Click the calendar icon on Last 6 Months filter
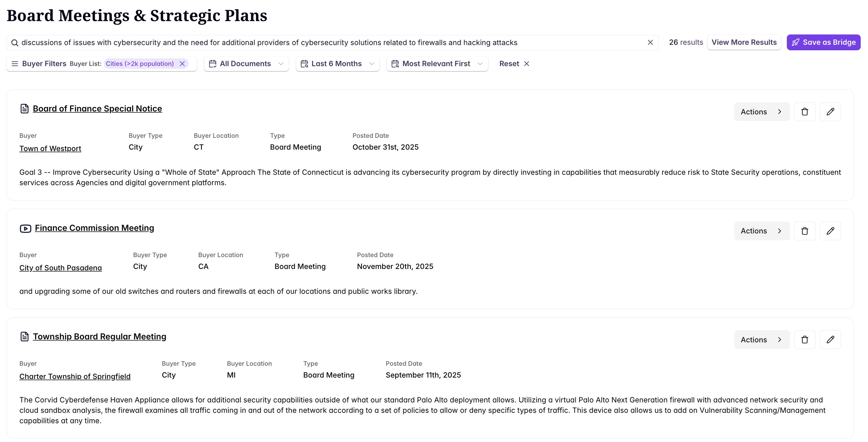Viewport: 868px width, 442px height. pyautogui.click(x=304, y=64)
